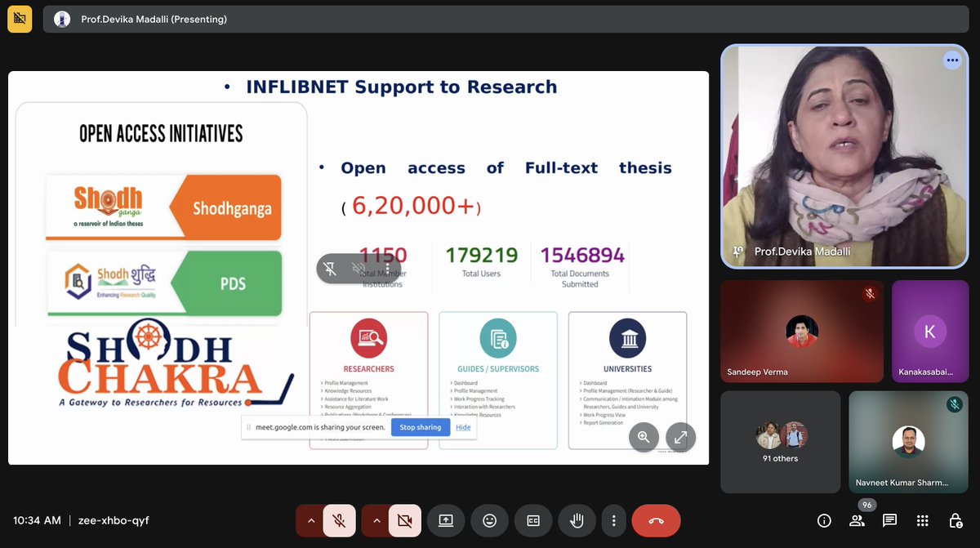Screen dimensions: 980x548
Task: Turn on the camera
Action: click(x=404, y=520)
